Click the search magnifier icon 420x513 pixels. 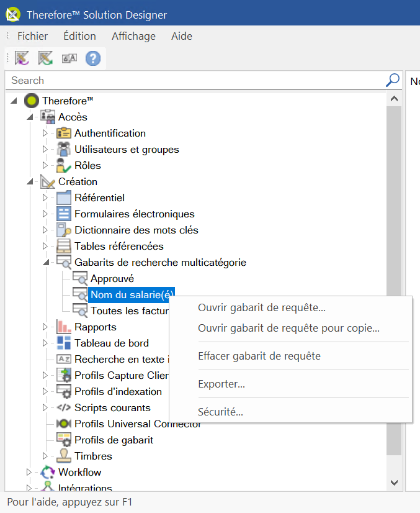pyautogui.click(x=393, y=80)
